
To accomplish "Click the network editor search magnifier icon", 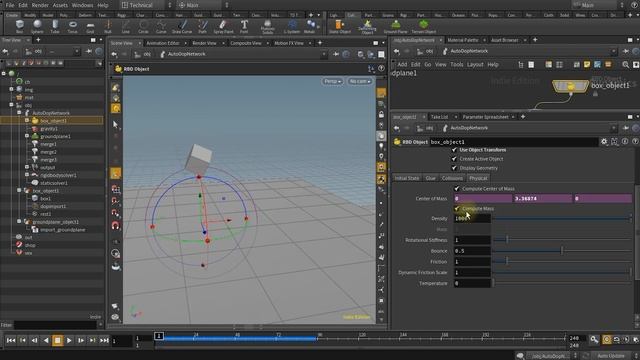I will tap(625, 64).
